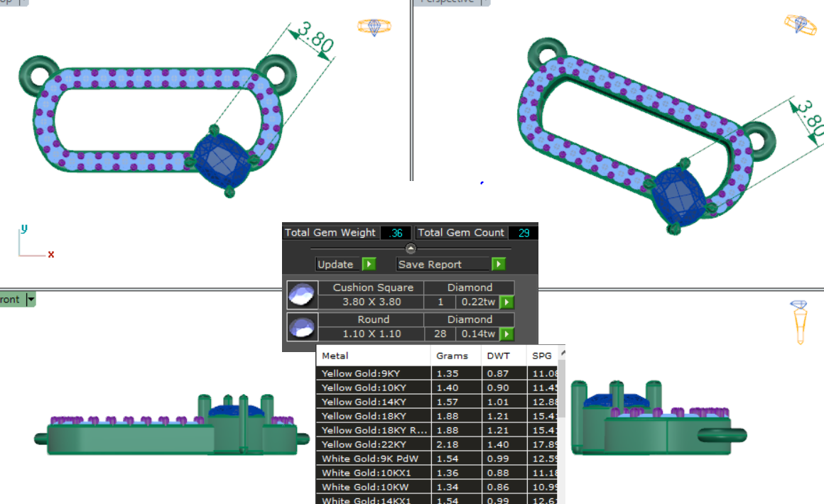Click the green arrow beside 0.14tw
Image resolution: width=824 pixels, height=504 pixels.
coord(506,334)
